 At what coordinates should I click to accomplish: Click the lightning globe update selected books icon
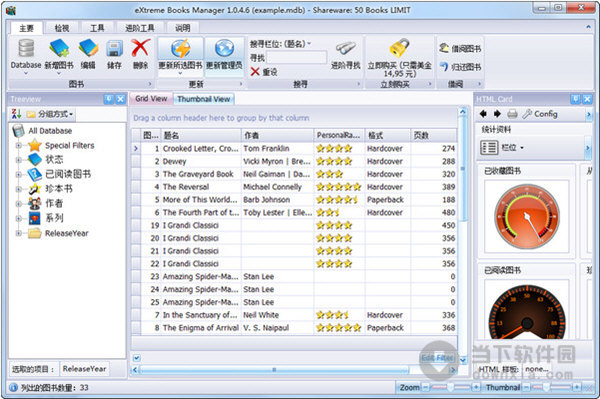pyautogui.click(x=180, y=49)
